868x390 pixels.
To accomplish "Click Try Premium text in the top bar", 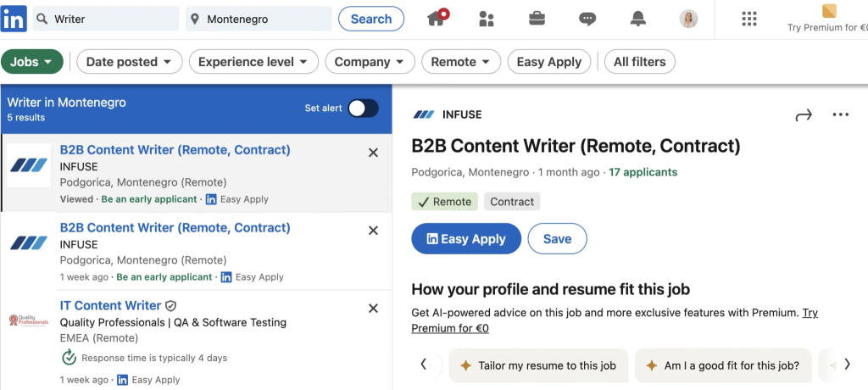I will [x=827, y=27].
